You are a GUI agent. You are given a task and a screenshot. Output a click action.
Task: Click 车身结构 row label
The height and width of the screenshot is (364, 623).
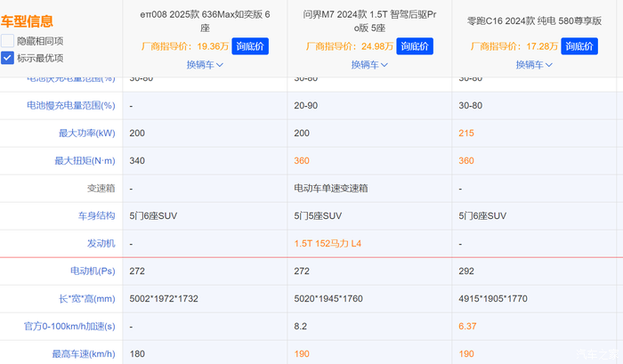96,216
